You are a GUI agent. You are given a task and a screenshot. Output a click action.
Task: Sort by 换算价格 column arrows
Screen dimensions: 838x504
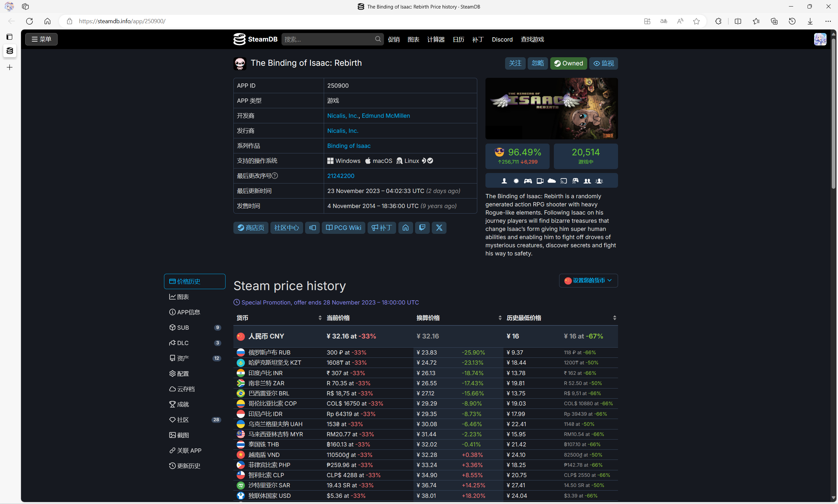(x=500, y=318)
